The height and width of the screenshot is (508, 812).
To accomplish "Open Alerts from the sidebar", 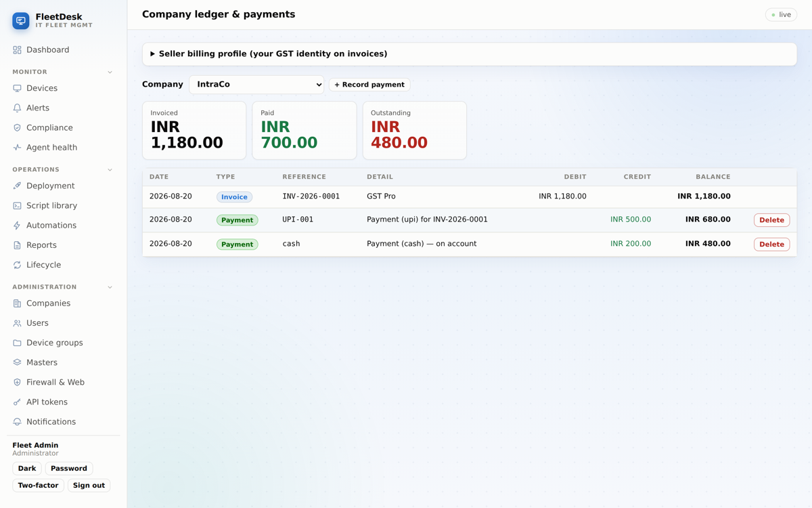I will point(64,108).
